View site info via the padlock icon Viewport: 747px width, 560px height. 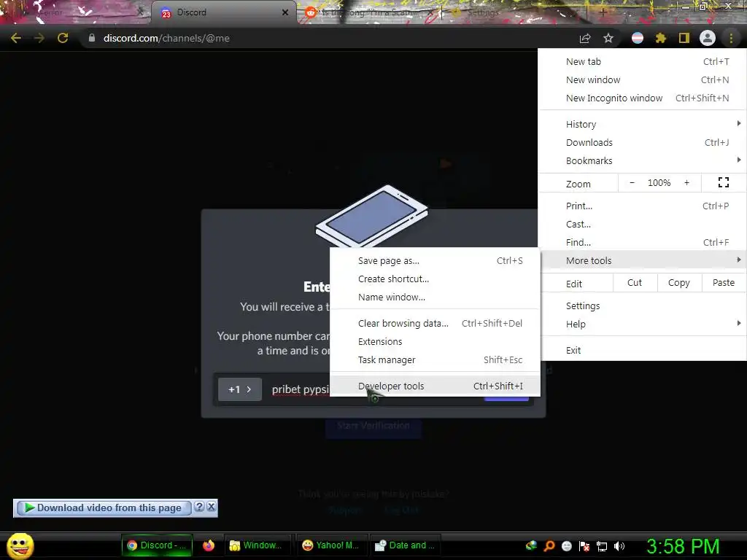[91, 38]
